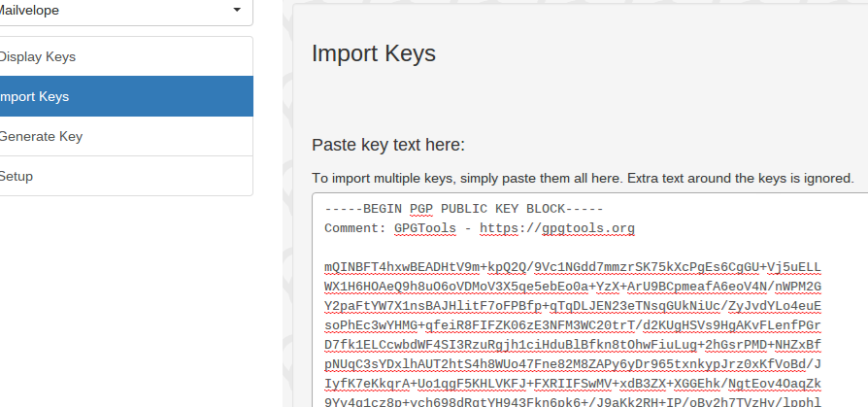Screen dimensions: 868x407
Task: Go to Display Keys in sidebar
Action: [126, 56]
